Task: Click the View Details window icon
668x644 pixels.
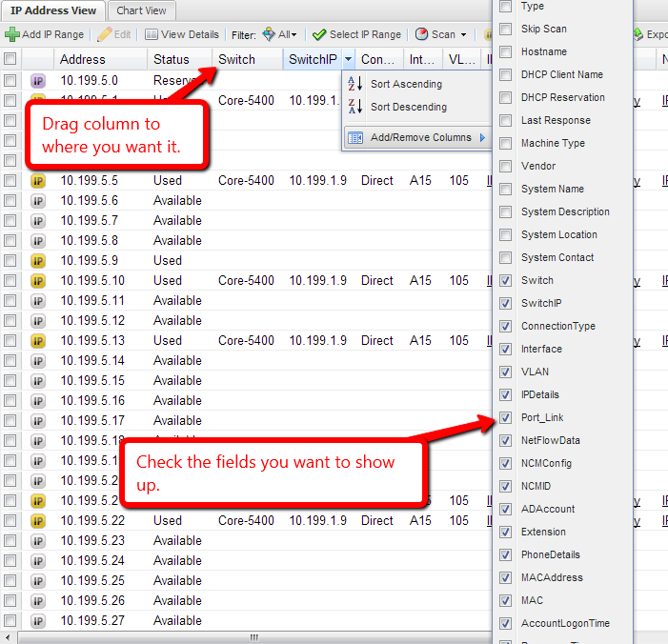Action: 151,34
